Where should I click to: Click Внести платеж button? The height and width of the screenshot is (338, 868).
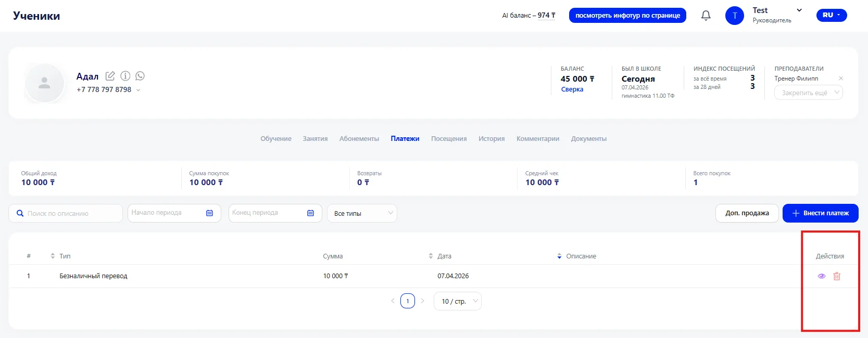(821, 213)
